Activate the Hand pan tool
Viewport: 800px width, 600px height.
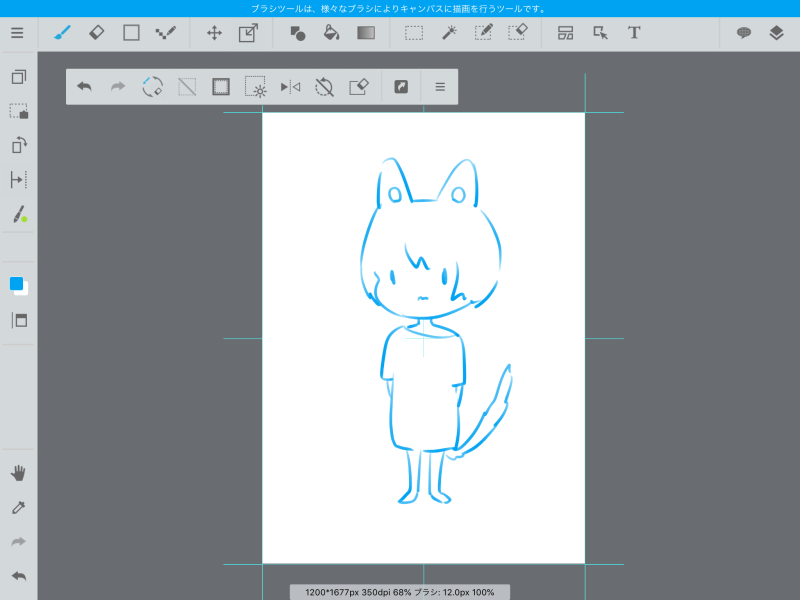click(18, 473)
